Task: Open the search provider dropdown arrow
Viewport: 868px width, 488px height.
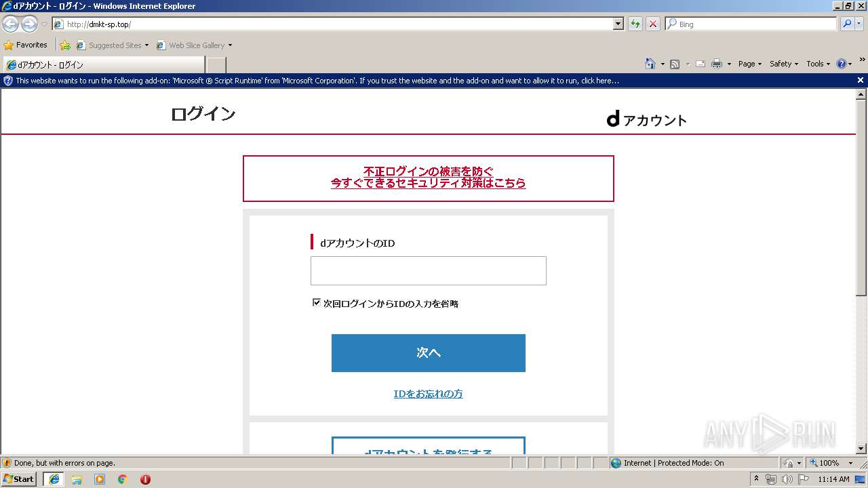Action: 859,24
